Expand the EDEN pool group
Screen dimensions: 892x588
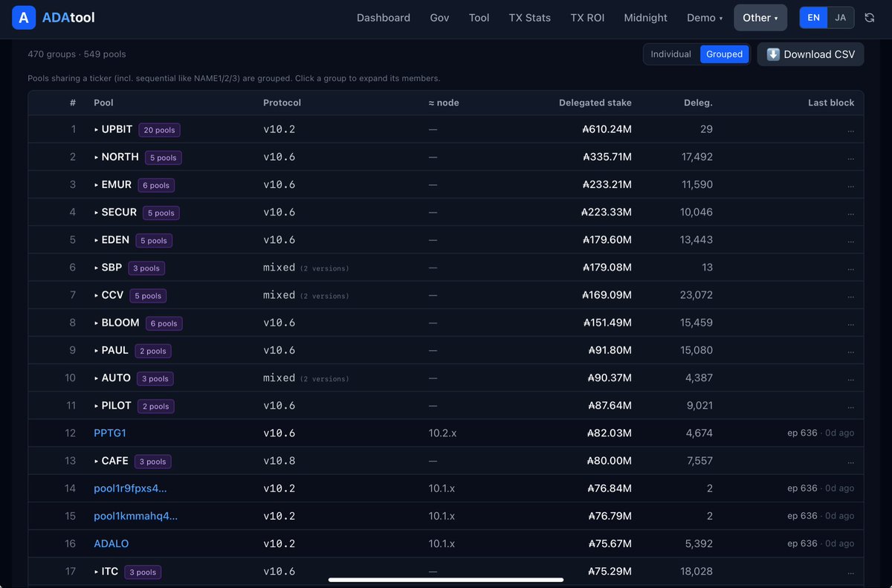point(111,239)
